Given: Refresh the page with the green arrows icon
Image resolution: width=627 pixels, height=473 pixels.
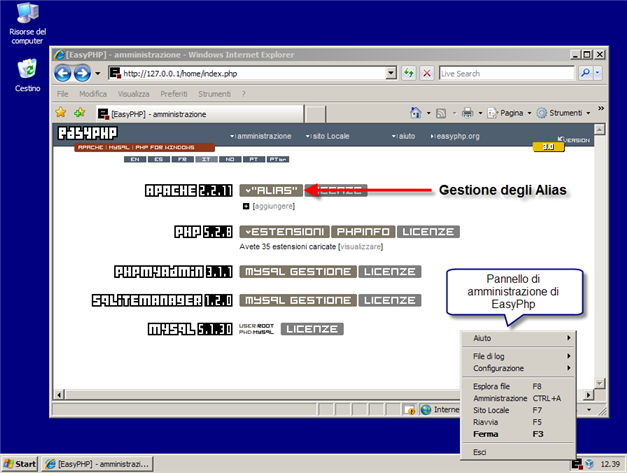Looking at the screenshot, I should click(409, 73).
